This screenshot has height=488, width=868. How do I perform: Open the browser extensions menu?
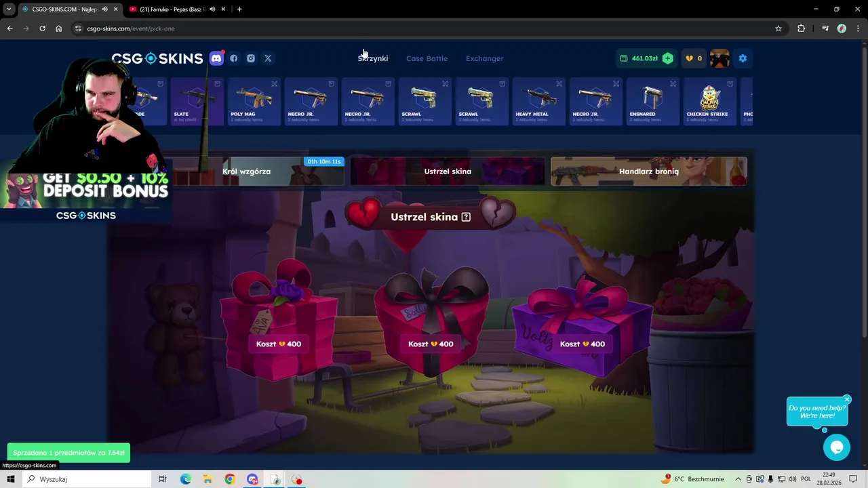pos(802,28)
